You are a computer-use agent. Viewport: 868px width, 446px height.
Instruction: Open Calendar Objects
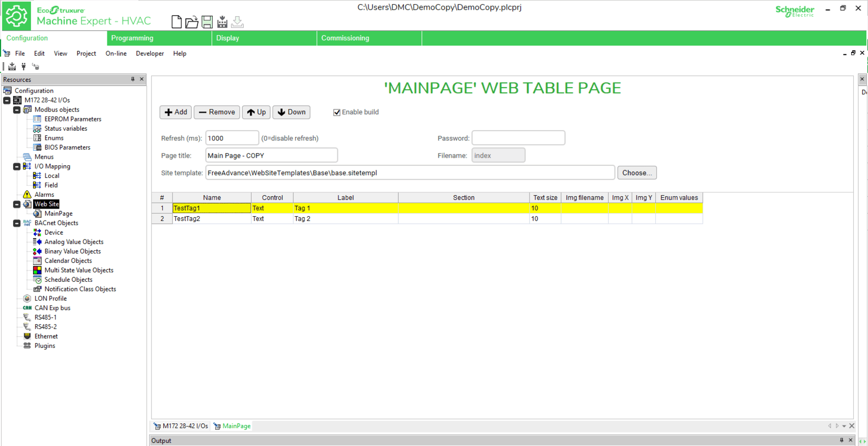(68, 261)
